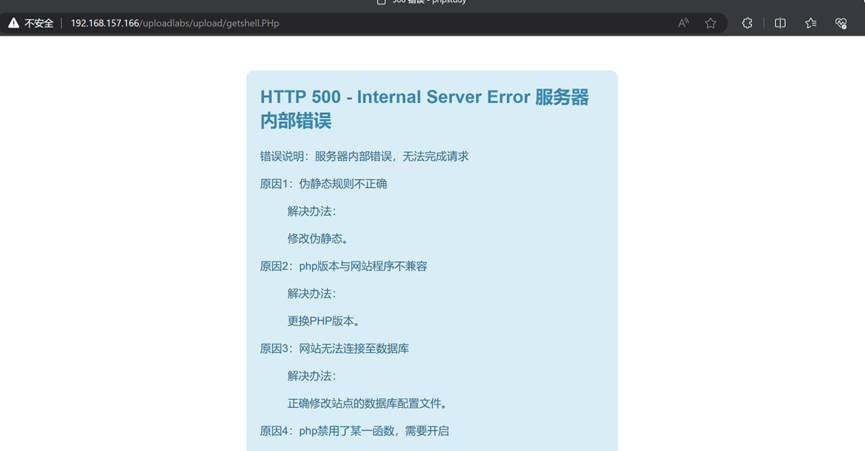Screen dimensions: 865x451
Task: Open the Favorites list icon
Action: 810,23
